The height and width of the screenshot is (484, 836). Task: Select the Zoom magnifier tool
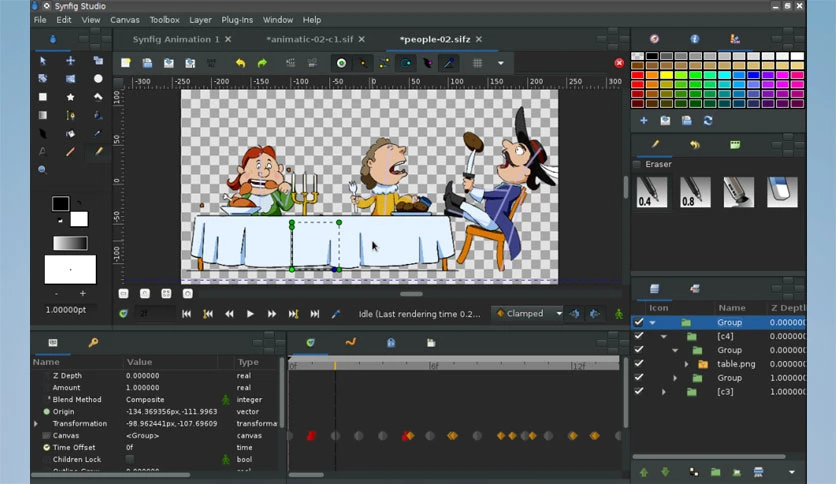pyautogui.click(x=43, y=170)
